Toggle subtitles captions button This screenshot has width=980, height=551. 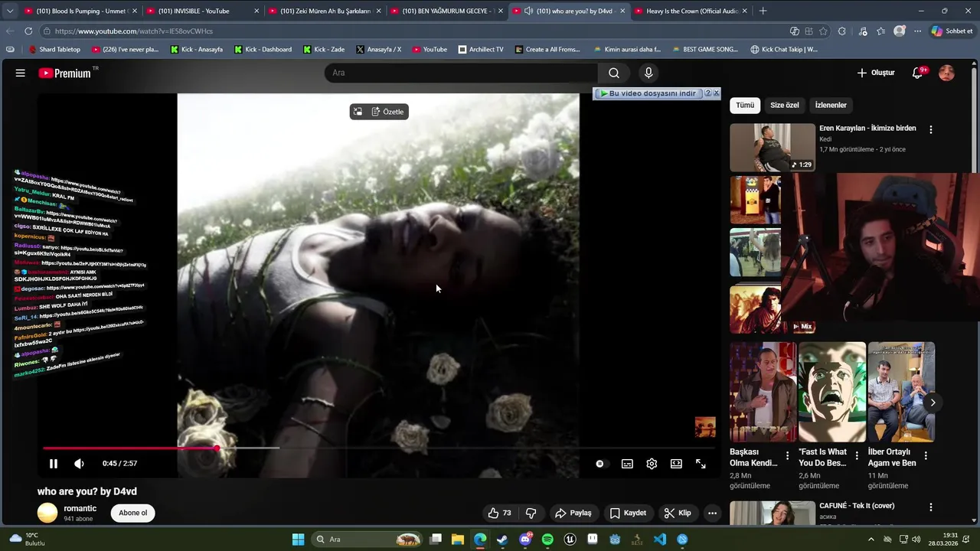click(x=627, y=464)
